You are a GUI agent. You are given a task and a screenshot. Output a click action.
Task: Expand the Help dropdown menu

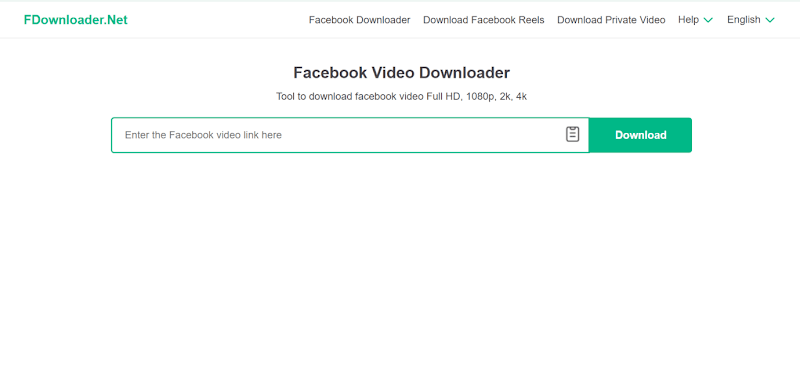coord(695,20)
